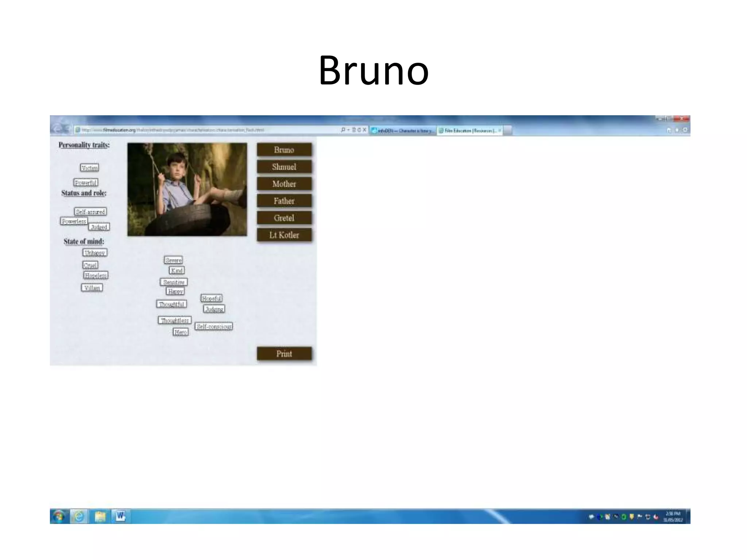Click the browser back arrow button

(x=58, y=129)
